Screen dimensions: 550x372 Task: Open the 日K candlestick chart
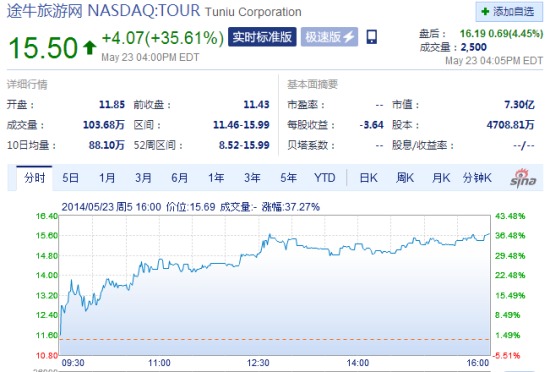coord(369,178)
